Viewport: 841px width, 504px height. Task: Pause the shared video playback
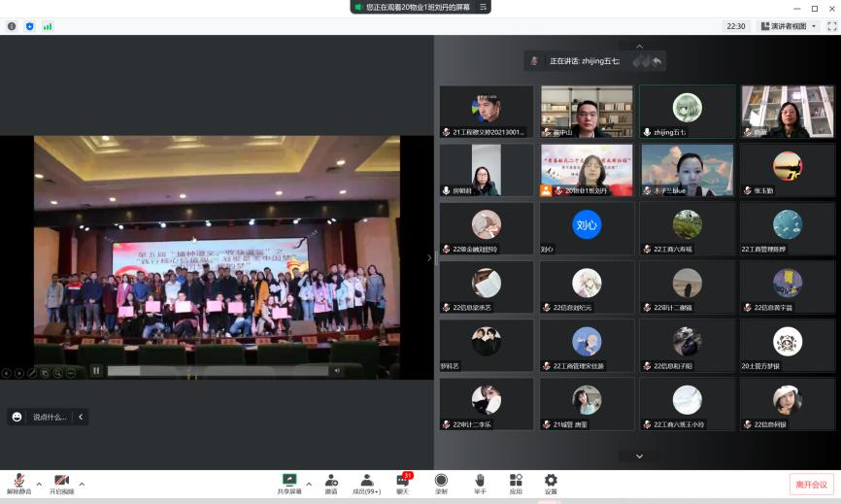point(96,370)
